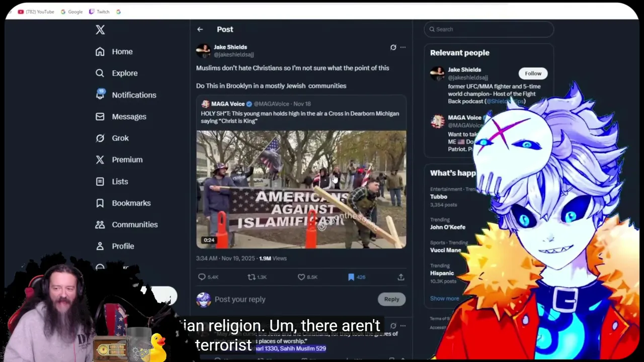Open Profile in the sidebar
Screen dimensions: 644x362
[115, 246]
